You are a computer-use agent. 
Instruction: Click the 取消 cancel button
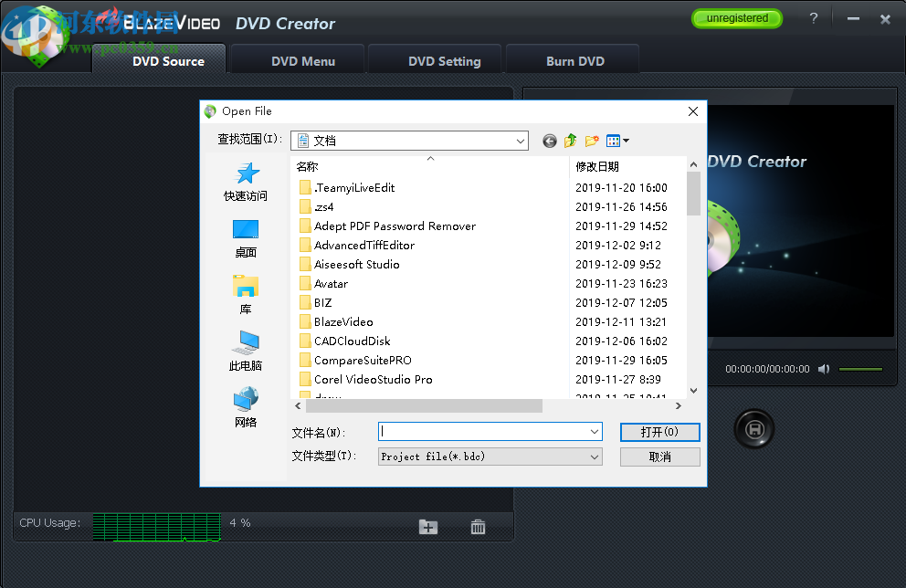coord(659,457)
